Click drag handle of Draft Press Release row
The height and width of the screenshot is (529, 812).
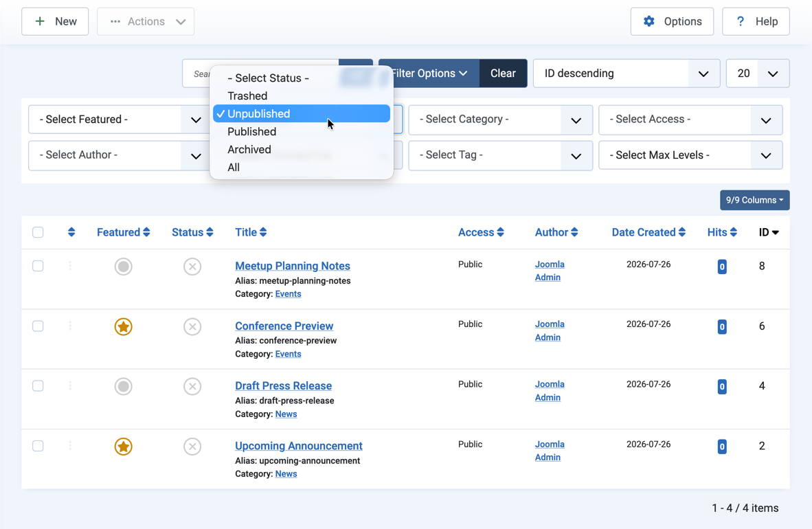coord(71,386)
